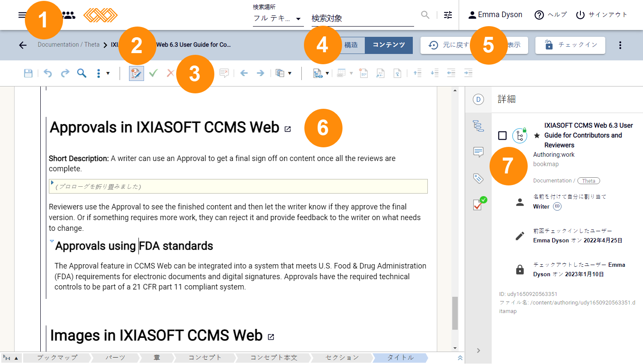Go to previous change arrow

(244, 73)
